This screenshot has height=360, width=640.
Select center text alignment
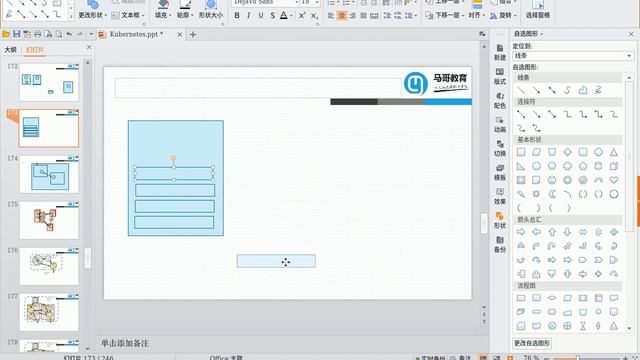pyautogui.click(x=342, y=16)
